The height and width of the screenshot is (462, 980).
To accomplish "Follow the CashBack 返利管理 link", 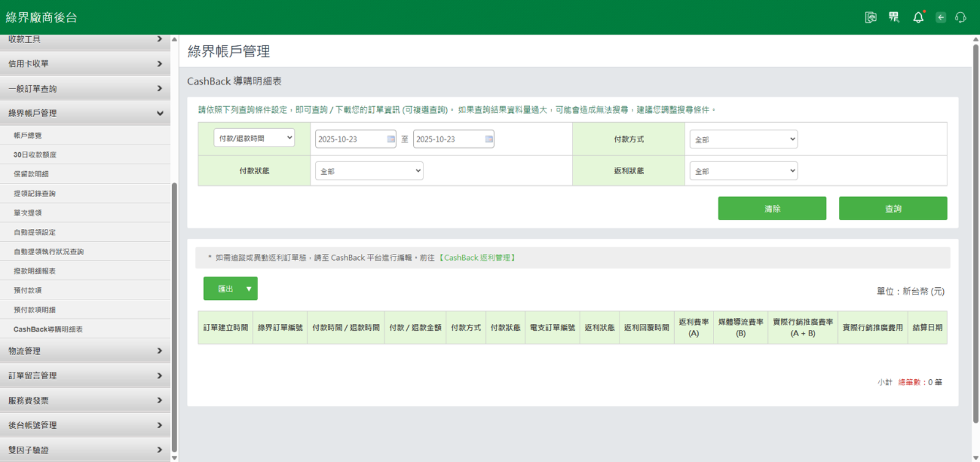I will click(477, 258).
